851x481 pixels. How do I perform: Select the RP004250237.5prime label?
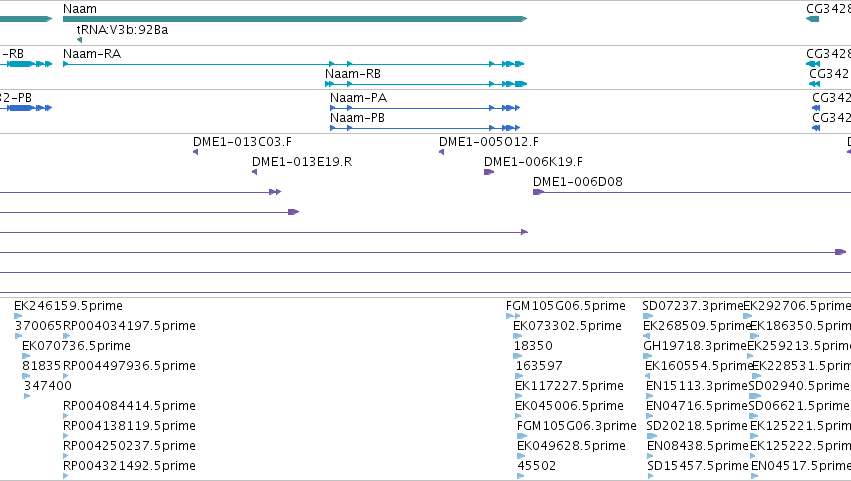coord(129,446)
